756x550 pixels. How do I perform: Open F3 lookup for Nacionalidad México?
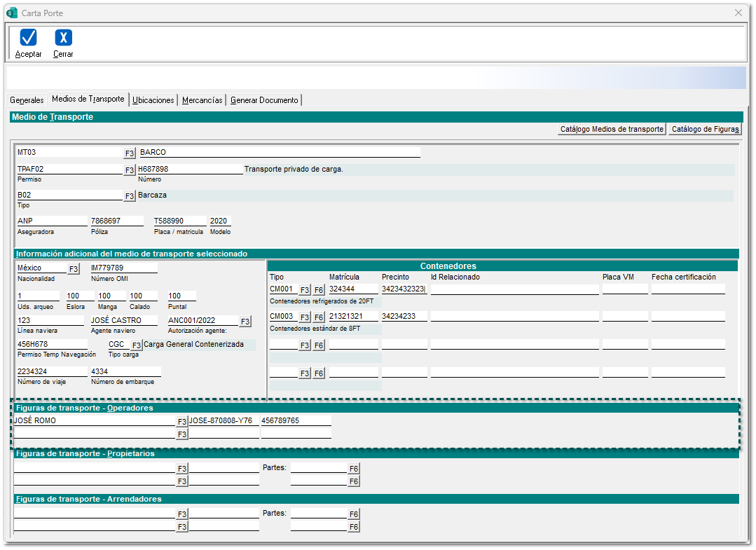pos(74,268)
